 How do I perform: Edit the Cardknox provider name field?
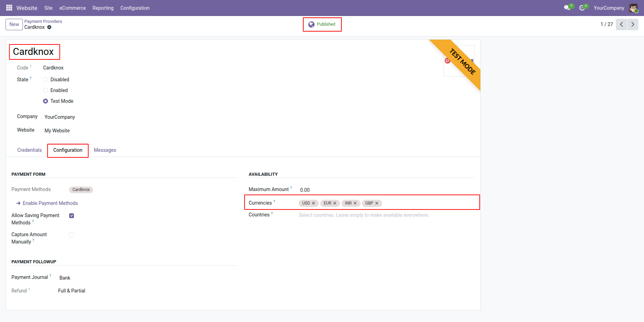coord(33,52)
